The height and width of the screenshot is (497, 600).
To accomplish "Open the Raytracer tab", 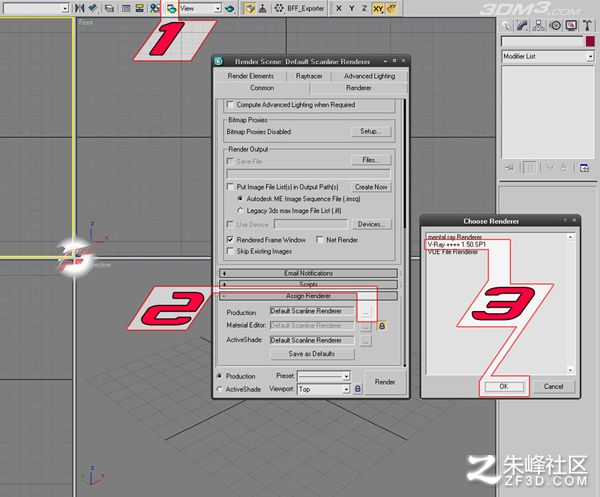I will click(309, 76).
